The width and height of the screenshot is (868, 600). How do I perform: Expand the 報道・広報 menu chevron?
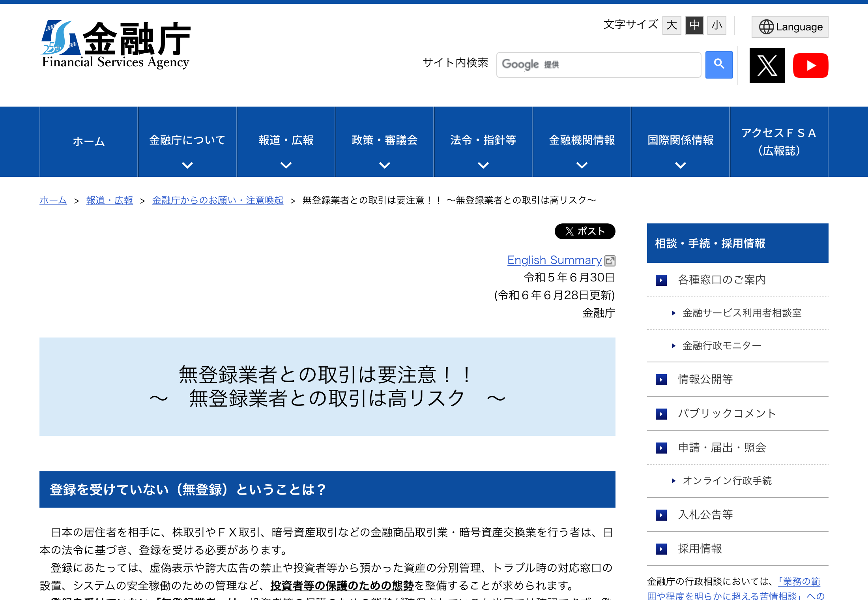[286, 165]
